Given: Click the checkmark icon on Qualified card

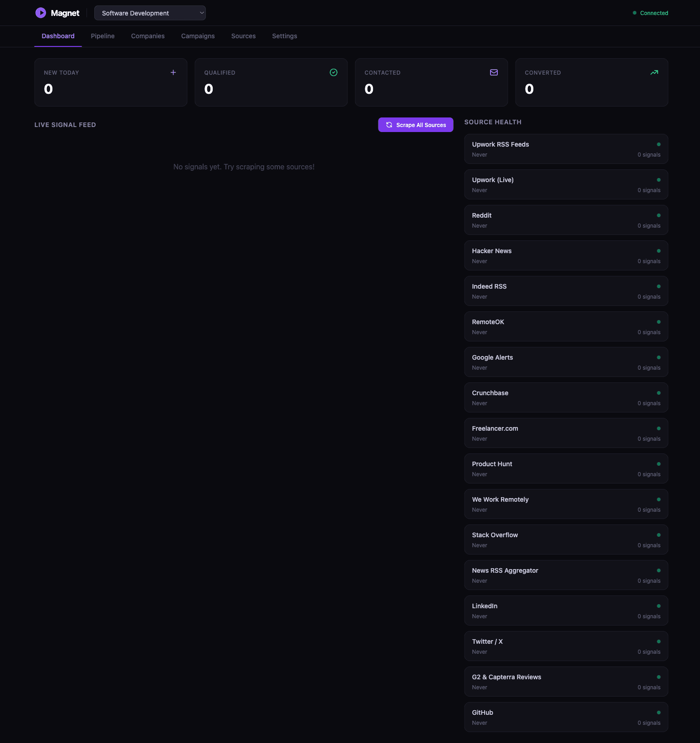Looking at the screenshot, I should click(333, 72).
